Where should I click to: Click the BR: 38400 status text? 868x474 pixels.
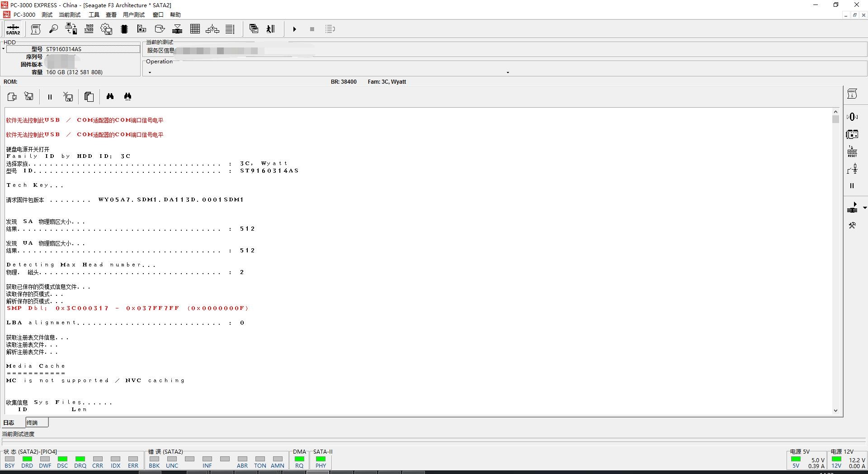(344, 82)
